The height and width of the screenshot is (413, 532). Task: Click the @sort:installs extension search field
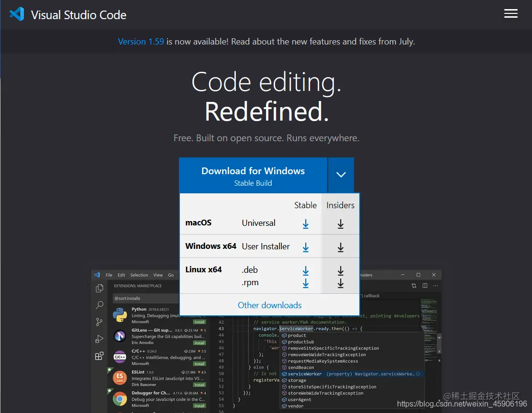[146, 298]
